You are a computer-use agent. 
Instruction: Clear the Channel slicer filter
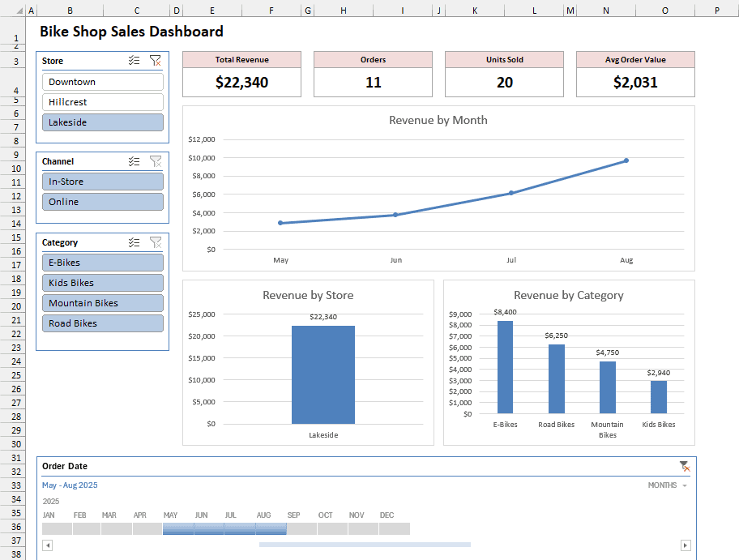pyautogui.click(x=155, y=161)
